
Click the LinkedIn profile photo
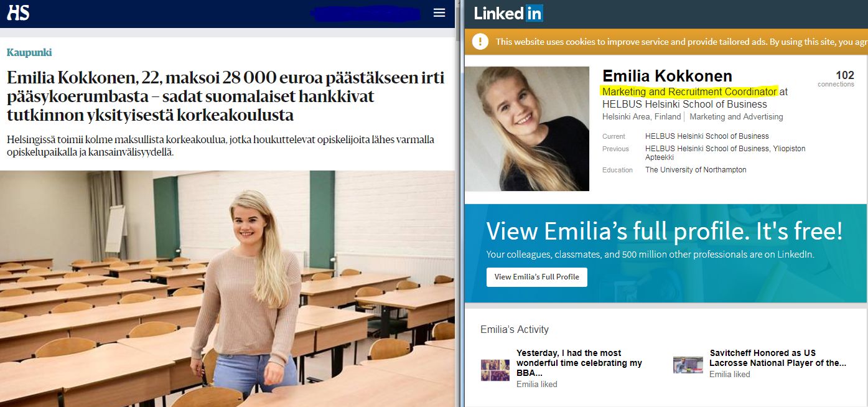pyautogui.click(x=527, y=129)
